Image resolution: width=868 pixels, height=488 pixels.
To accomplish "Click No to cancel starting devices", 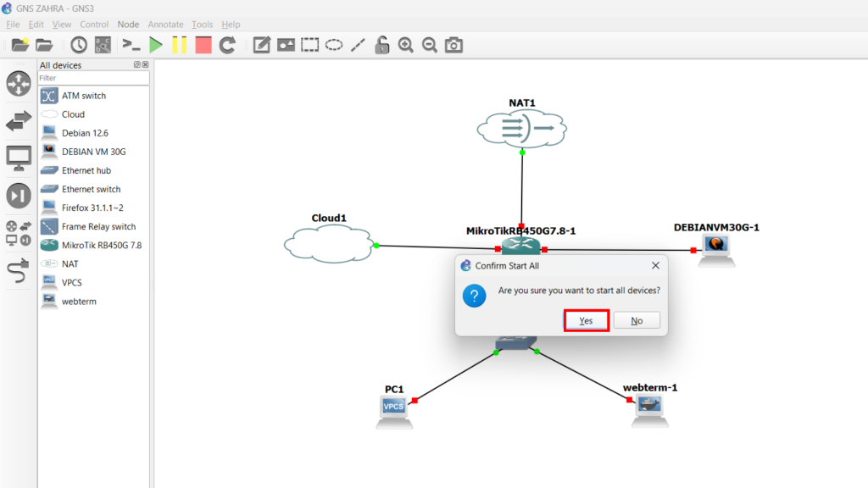I will click(637, 320).
